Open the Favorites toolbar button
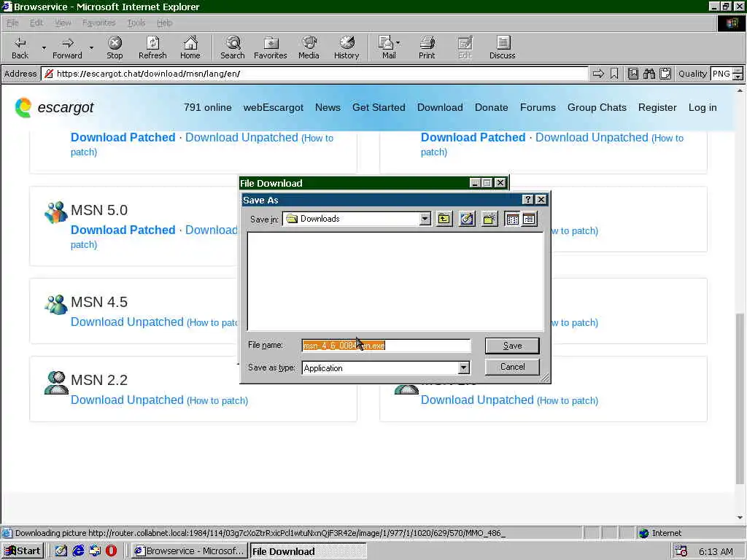Viewport: 747px width, 560px height. point(270,47)
